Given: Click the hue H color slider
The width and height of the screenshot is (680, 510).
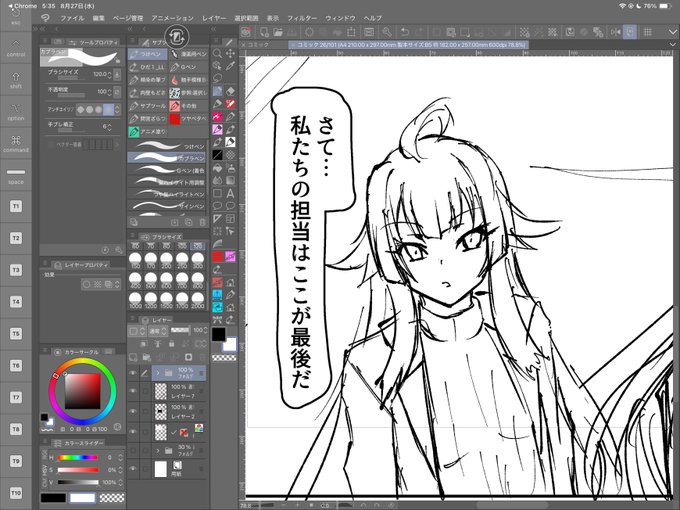Looking at the screenshot, I should [78, 458].
